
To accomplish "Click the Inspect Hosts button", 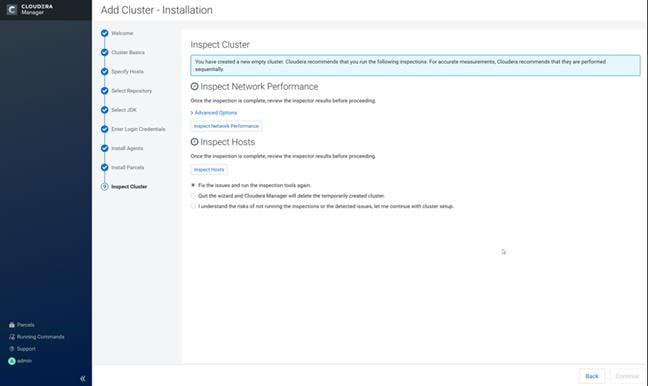I will coord(209,169).
